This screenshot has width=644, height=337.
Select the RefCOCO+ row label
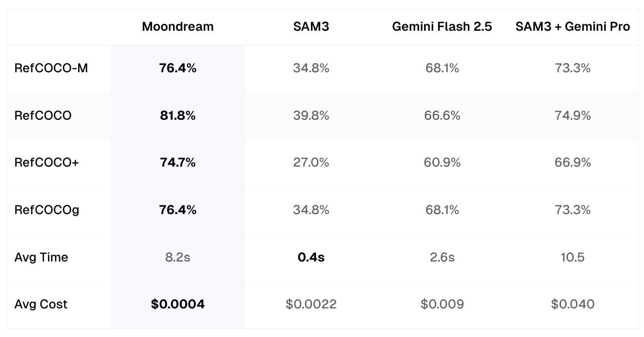coord(47,162)
